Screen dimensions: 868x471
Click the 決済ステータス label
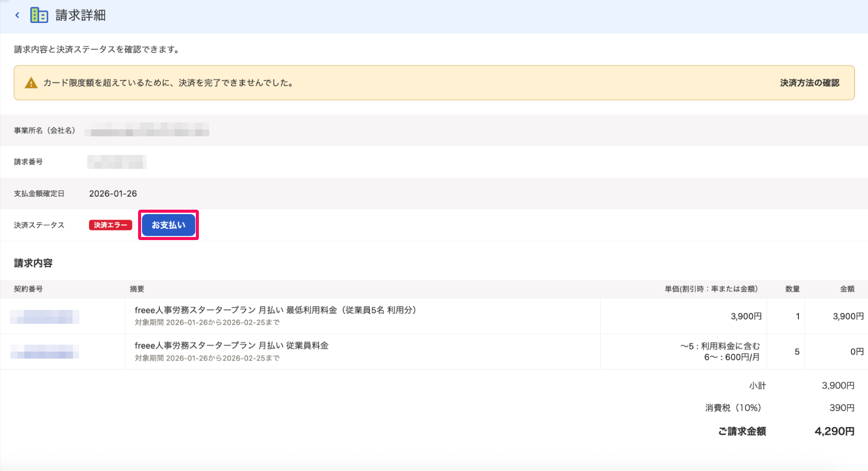[39, 225]
